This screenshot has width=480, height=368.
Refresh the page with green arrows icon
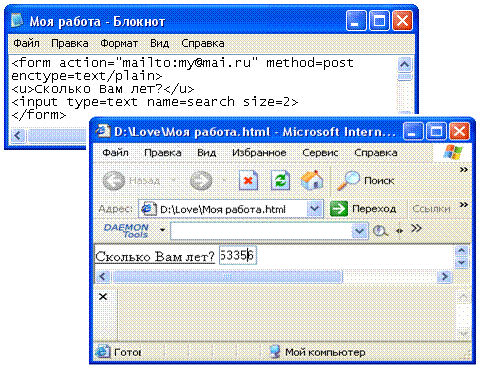280,180
